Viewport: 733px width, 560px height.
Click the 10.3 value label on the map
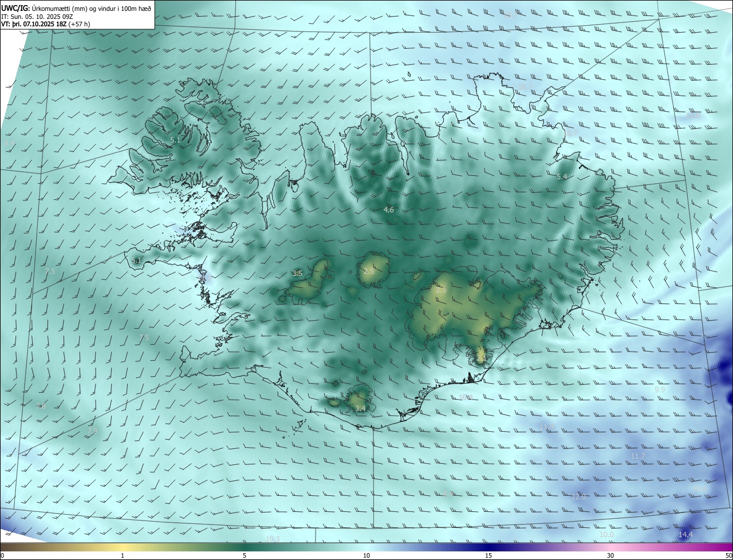[273, 539]
